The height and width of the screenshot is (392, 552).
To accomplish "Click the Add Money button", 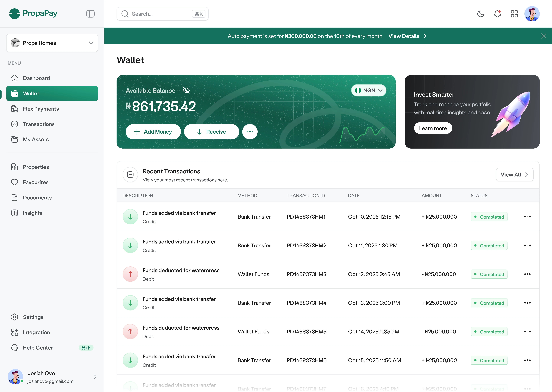I will coord(153,132).
